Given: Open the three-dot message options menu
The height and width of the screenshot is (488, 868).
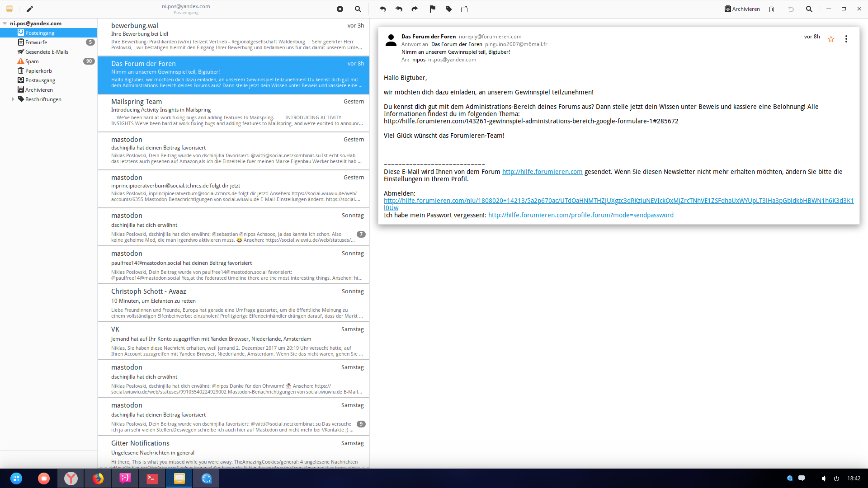Looking at the screenshot, I should [x=846, y=39].
